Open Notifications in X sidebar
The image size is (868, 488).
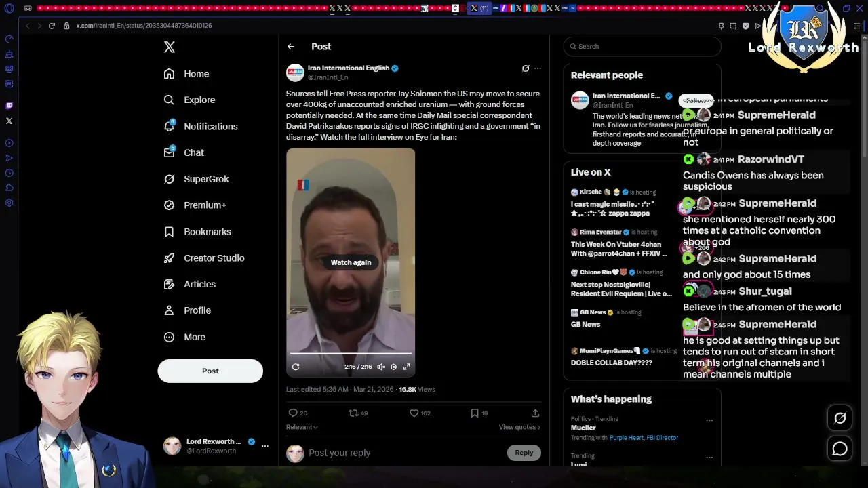[201, 126]
